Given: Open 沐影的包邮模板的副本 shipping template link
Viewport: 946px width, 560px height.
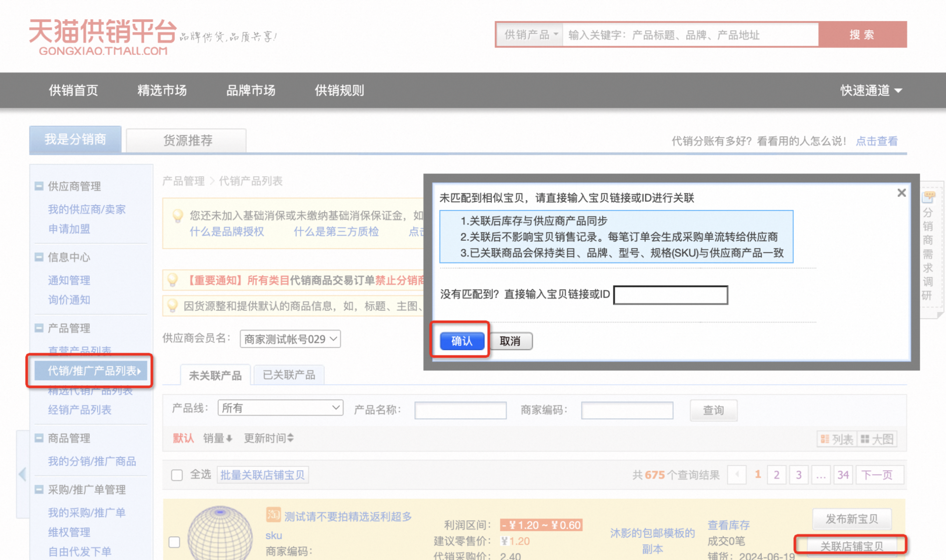Looking at the screenshot, I should pyautogui.click(x=652, y=541).
